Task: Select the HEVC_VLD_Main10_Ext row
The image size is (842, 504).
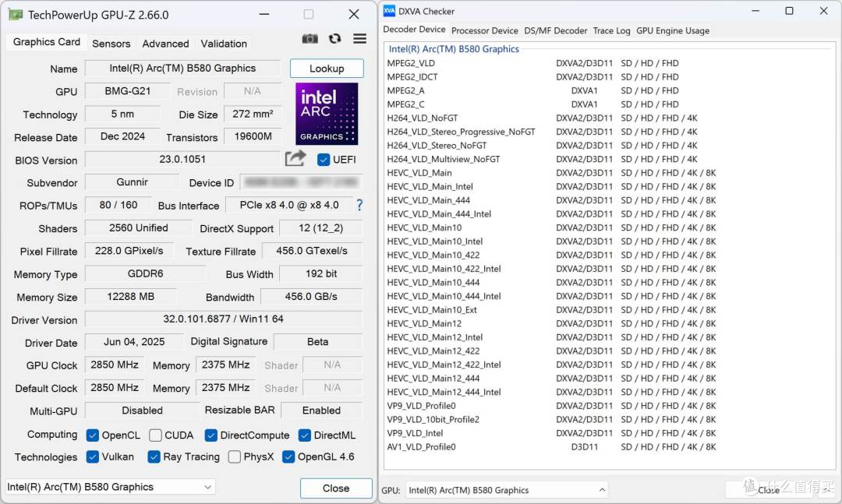Action: tap(551, 310)
